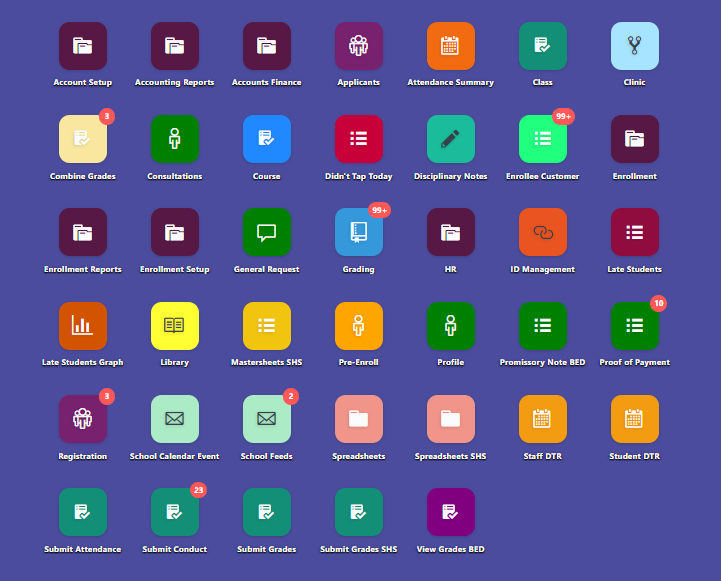The image size is (721, 581).
Task: Open the View Grades BED icon
Action: click(x=451, y=512)
